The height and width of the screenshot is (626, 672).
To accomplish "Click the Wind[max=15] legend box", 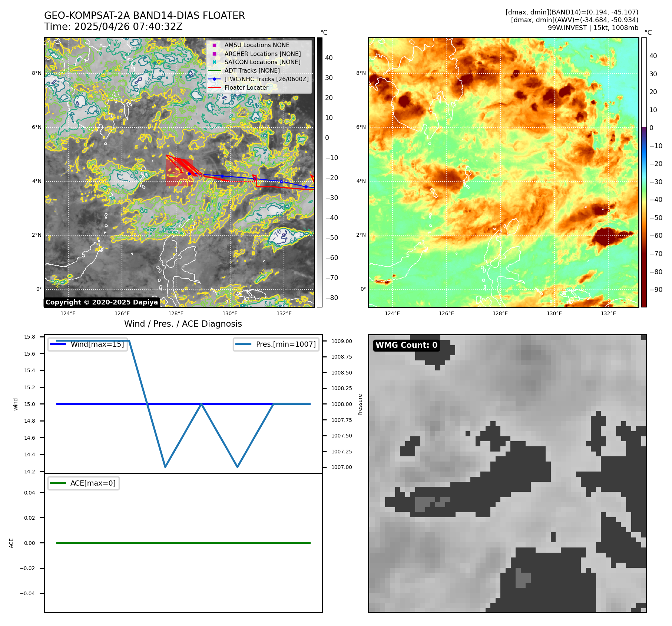I will (88, 344).
